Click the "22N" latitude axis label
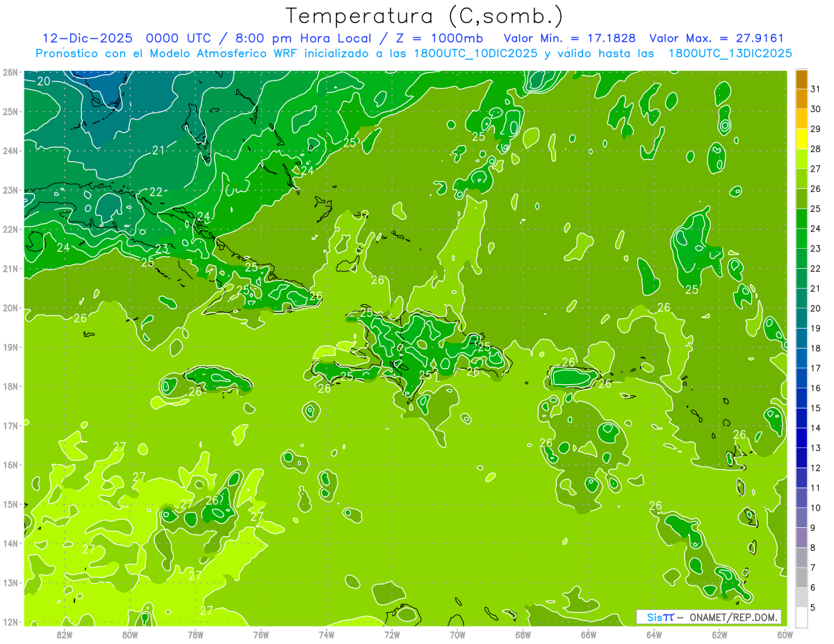The image size is (834, 644). 10,229
